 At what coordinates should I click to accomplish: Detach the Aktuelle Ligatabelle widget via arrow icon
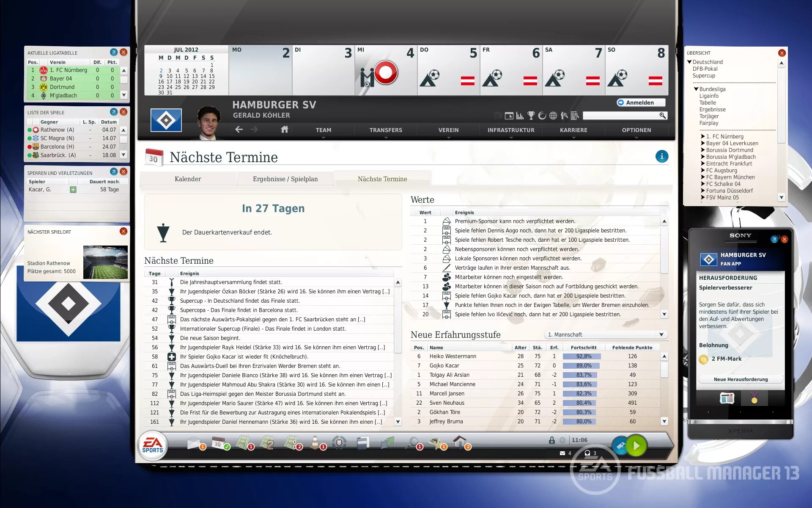coord(113,52)
